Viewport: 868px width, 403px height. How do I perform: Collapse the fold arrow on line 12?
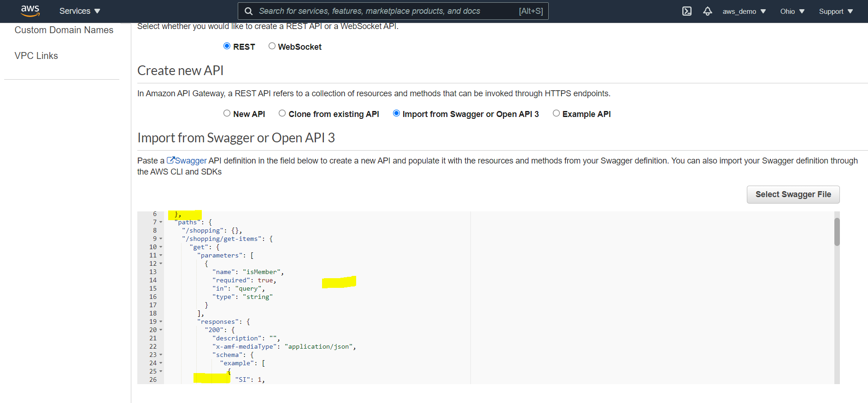coord(161,263)
